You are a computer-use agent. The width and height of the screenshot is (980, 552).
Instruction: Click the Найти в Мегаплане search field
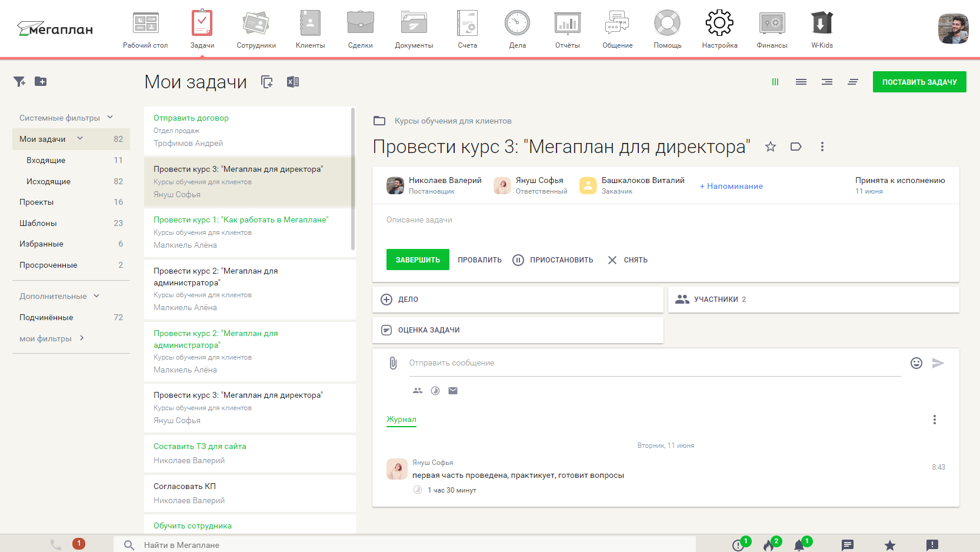405,545
